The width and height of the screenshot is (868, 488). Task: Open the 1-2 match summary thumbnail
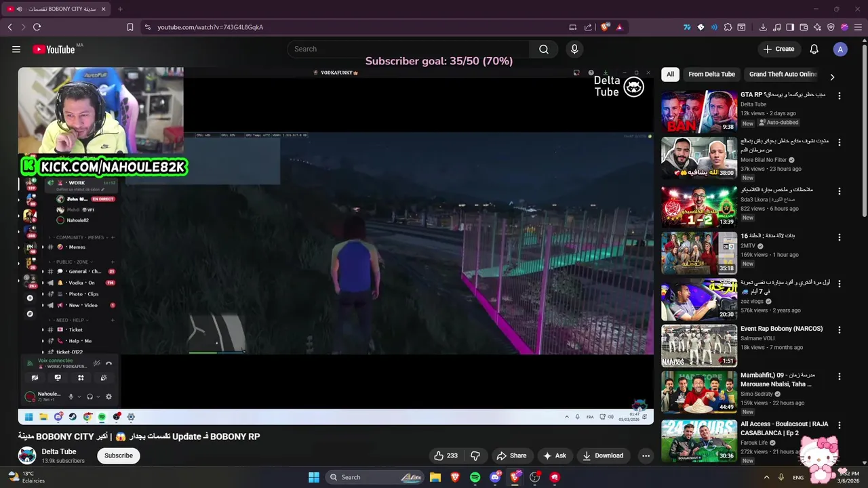pos(699,206)
